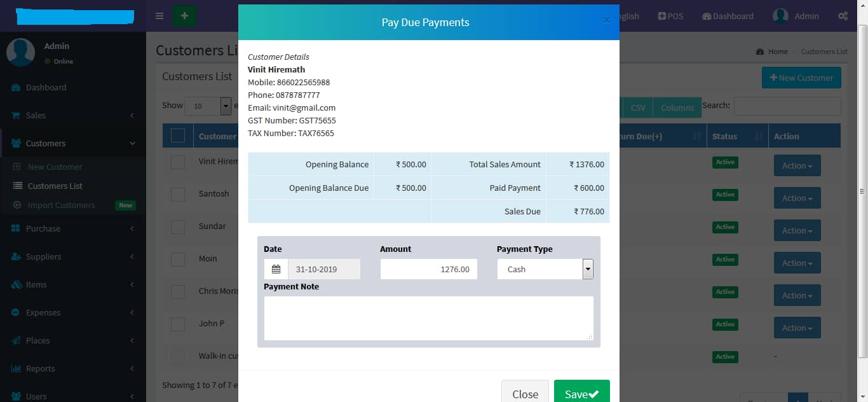Open Action dropdown in the fifth table row
Viewport: 868px width, 402px height.
pos(797,295)
